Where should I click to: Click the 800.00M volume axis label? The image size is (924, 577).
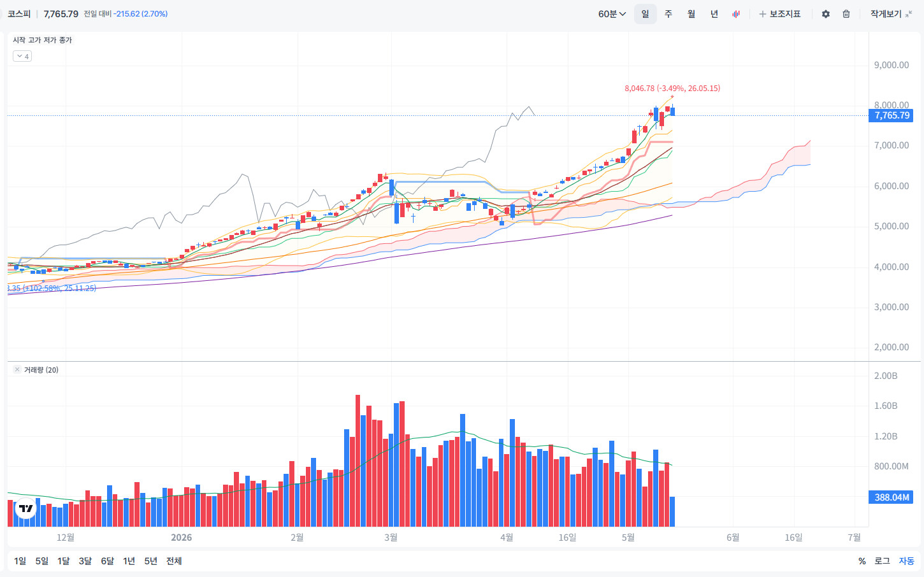(x=892, y=466)
